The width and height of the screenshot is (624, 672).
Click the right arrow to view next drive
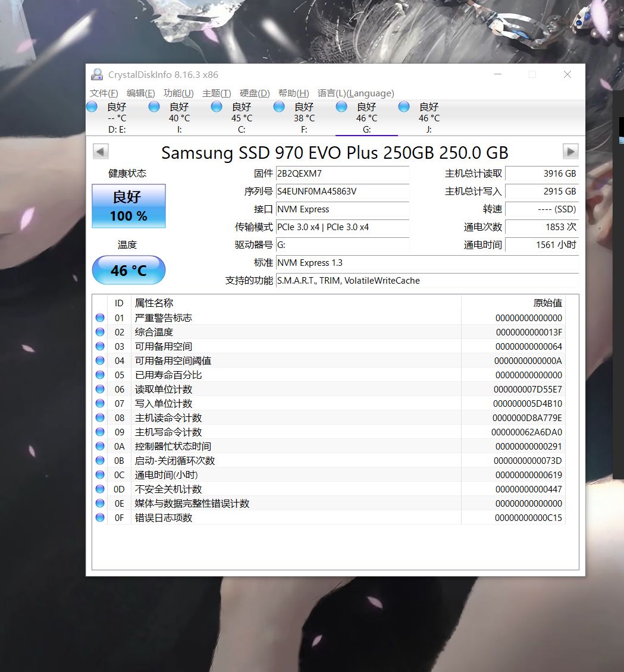(x=569, y=152)
